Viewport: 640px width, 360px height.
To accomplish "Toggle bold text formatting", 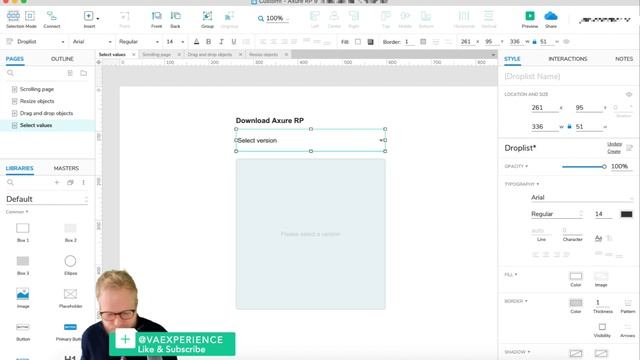I will coord(209,42).
